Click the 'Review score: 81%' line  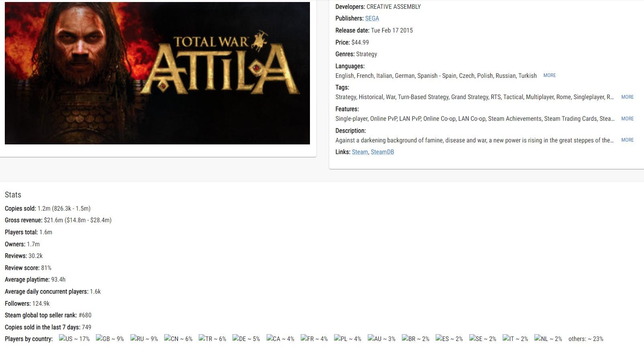[x=28, y=268]
